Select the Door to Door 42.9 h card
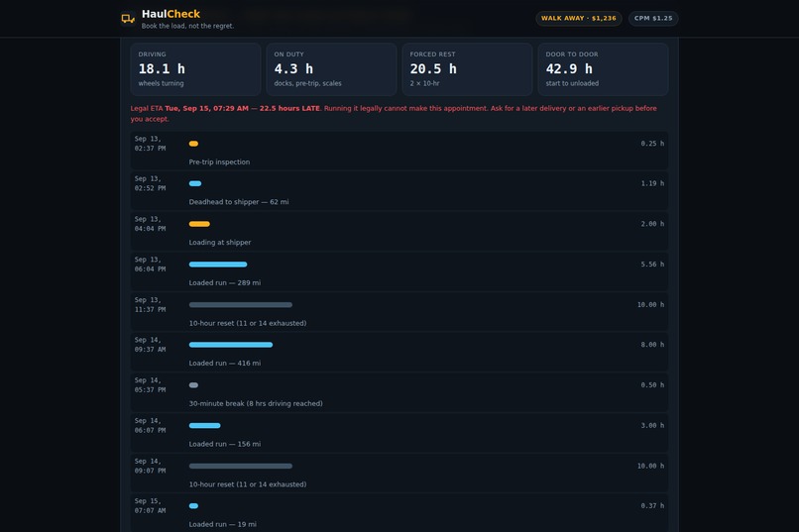This screenshot has width=799, height=532. (604, 69)
